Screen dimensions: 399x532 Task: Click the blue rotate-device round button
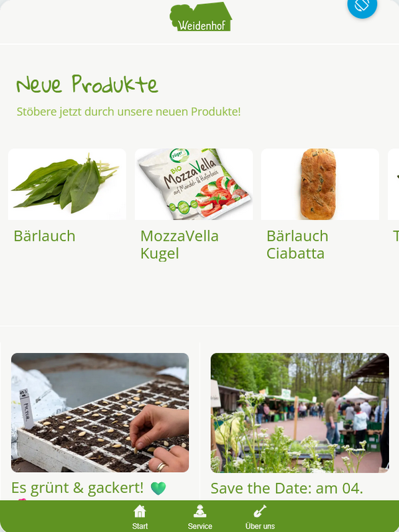362,5
